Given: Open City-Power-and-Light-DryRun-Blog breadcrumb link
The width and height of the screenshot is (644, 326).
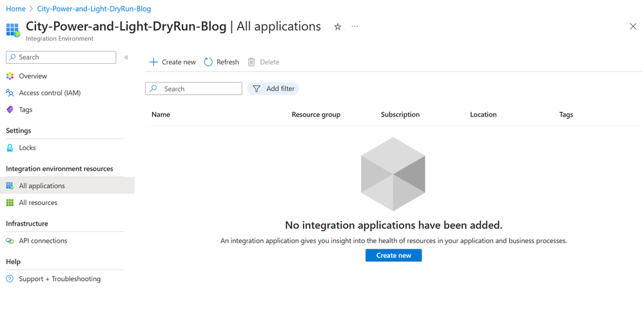Looking at the screenshot, I should pyautogui.click(x=94, y=8).
